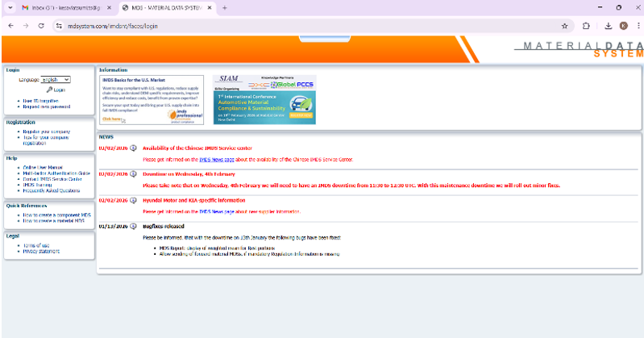Open How to create a material MDS
This screenshot has width=644, height=338.
(53, 221)
